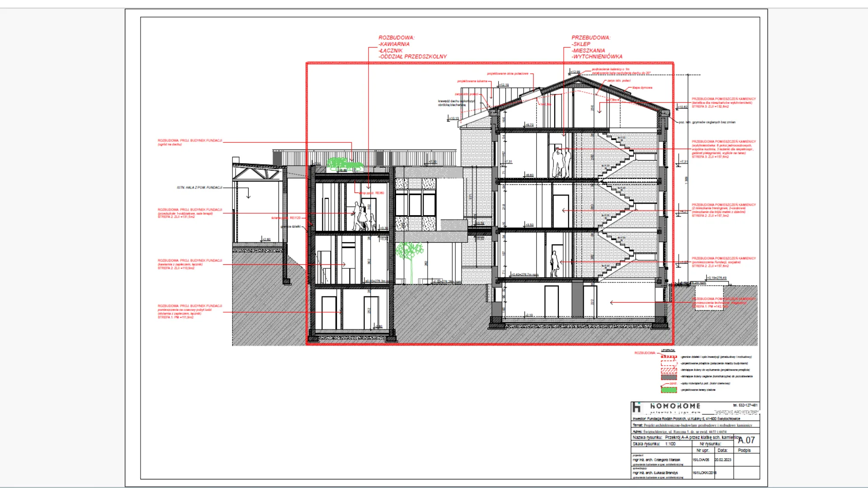Click the red hatched legend swatch for walls to demolish
The image size is (868, 488).
tap(669, 370)
